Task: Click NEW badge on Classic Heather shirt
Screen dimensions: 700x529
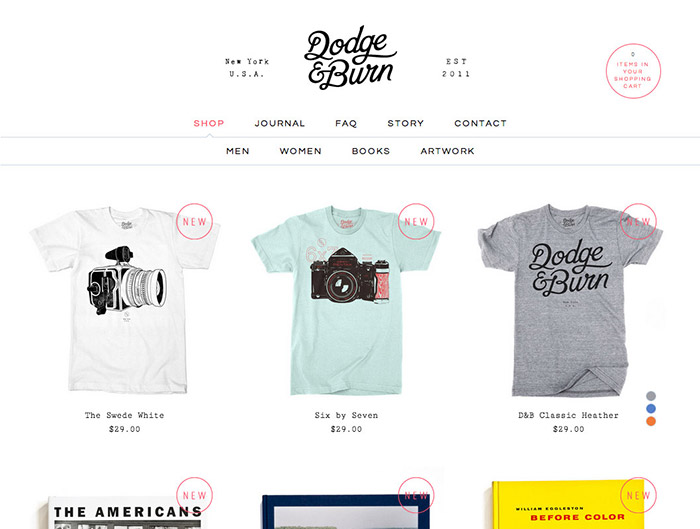Action: [x=638, y=221]
